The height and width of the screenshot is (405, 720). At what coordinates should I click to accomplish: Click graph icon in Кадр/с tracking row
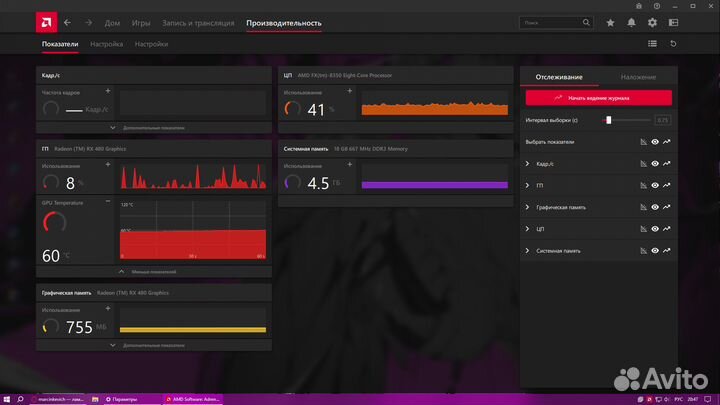[x=667, y=163]
